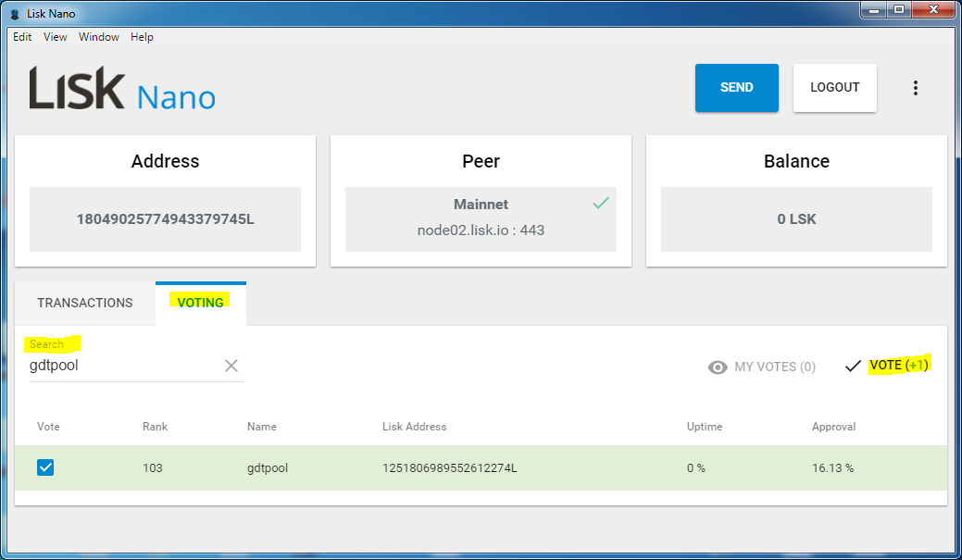Open the three-dot more options menu

916,88
